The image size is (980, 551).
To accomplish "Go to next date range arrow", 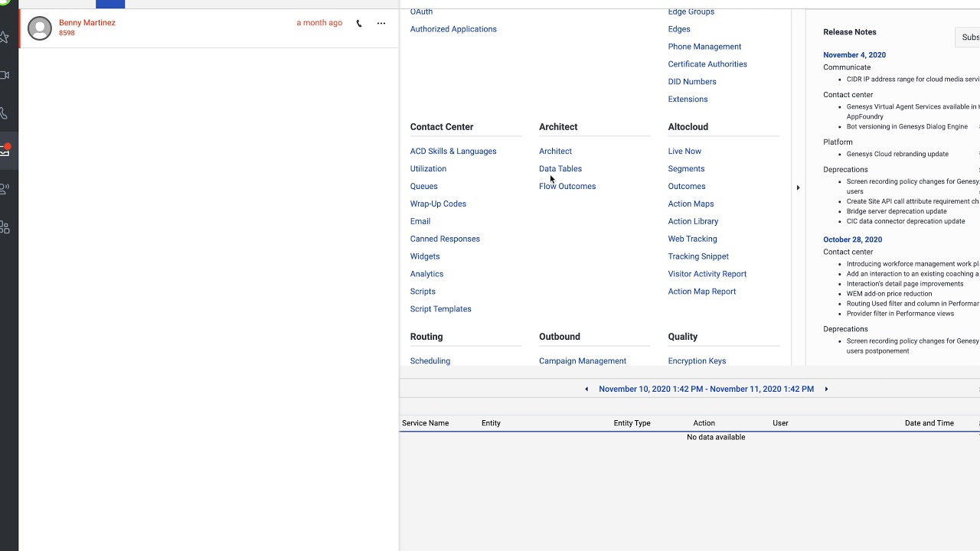I will click(x=826, y=389).
